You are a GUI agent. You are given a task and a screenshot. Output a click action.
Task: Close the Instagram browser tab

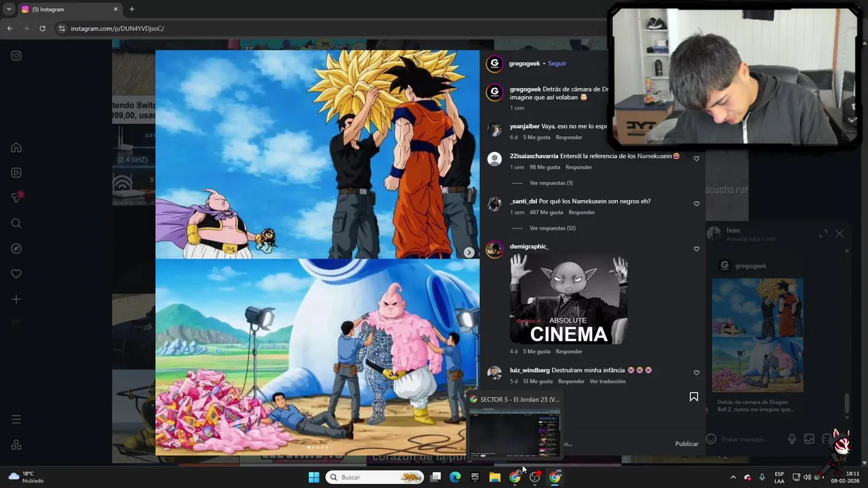point(115,9)
